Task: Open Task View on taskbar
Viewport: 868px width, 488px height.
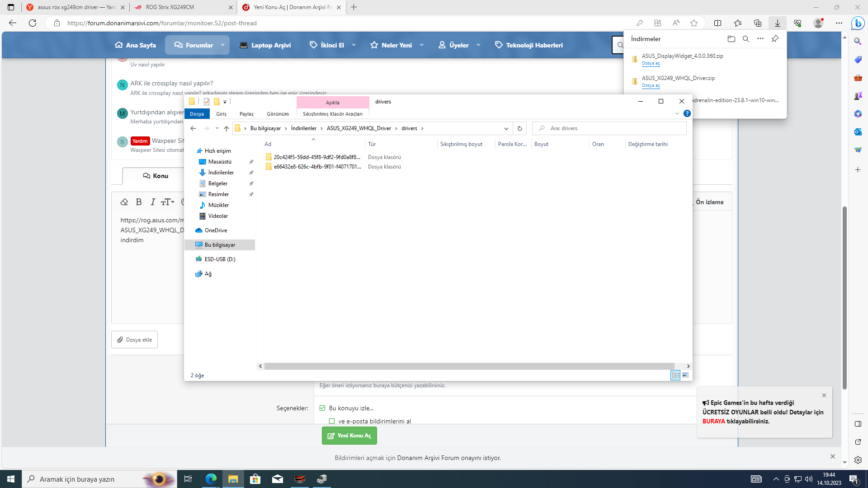Action: [x=188, y=479]
